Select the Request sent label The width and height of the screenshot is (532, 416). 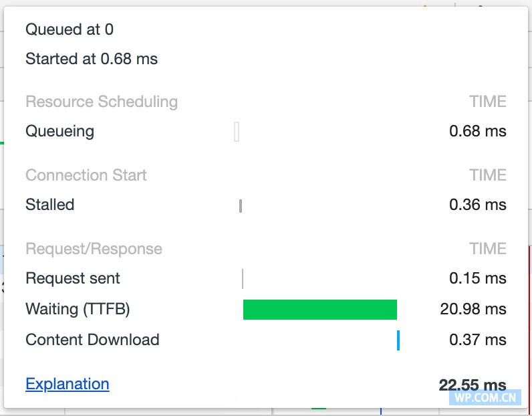pyautogui.click(x=73, y=278)
